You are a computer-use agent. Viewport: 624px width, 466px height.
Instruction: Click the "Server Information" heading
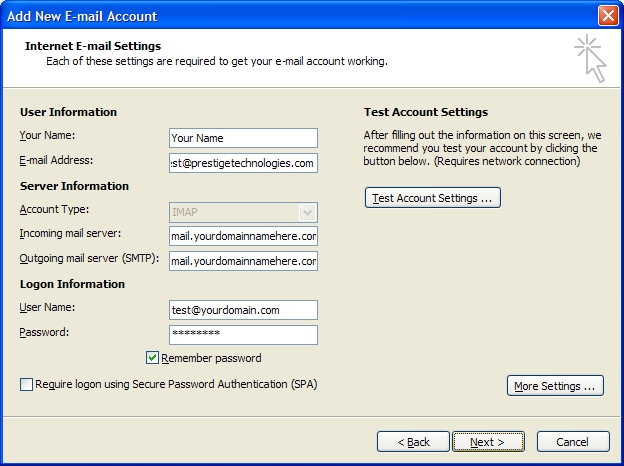74,186
